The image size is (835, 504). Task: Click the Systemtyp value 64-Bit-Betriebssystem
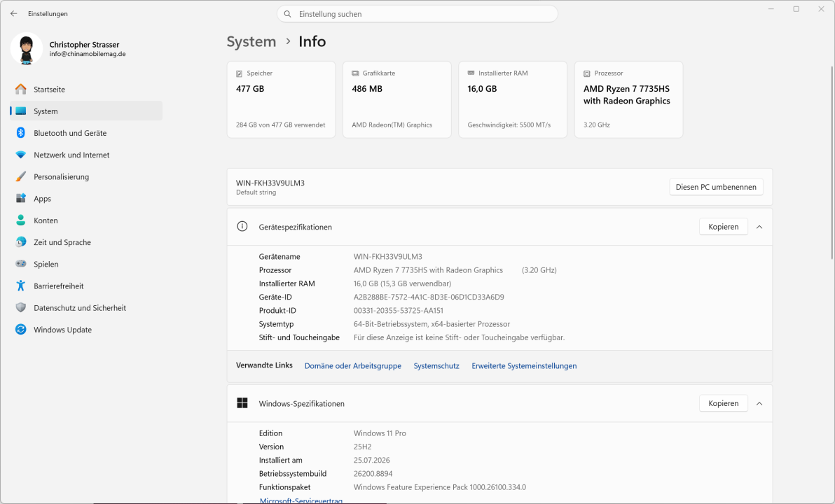click(432, 323)
